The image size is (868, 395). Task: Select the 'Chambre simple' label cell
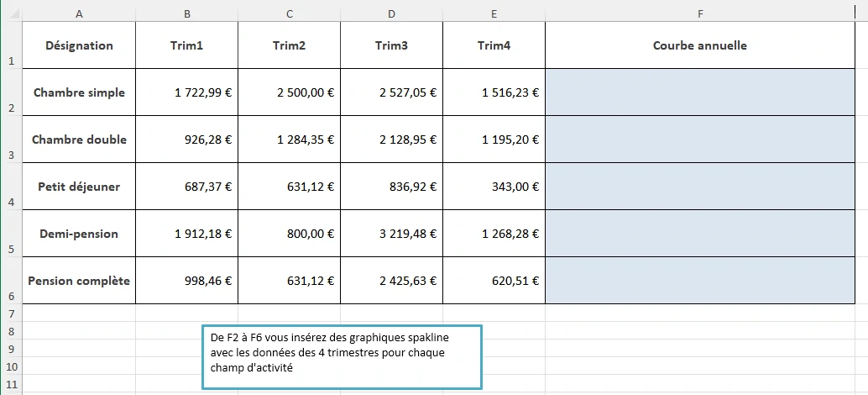click(79, 92)
